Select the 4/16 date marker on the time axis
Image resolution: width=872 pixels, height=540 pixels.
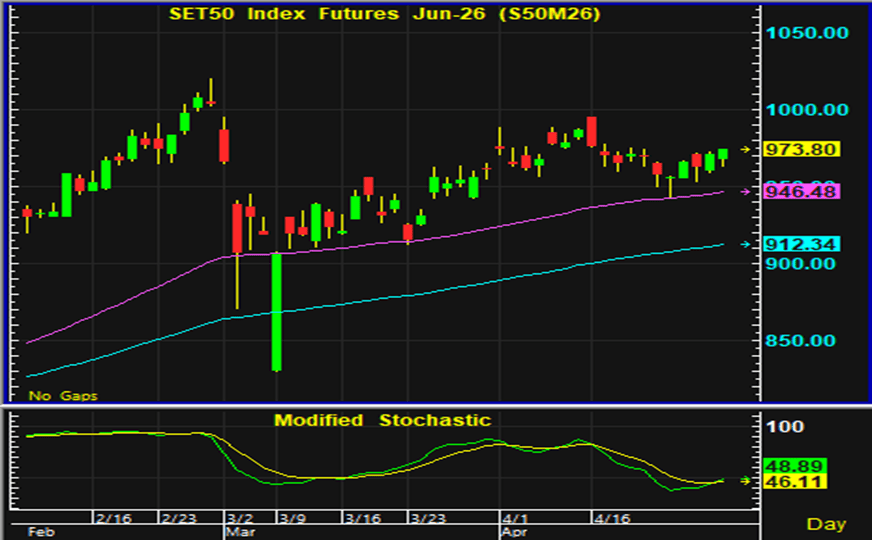pyautogui.click(x=612, y=518)
